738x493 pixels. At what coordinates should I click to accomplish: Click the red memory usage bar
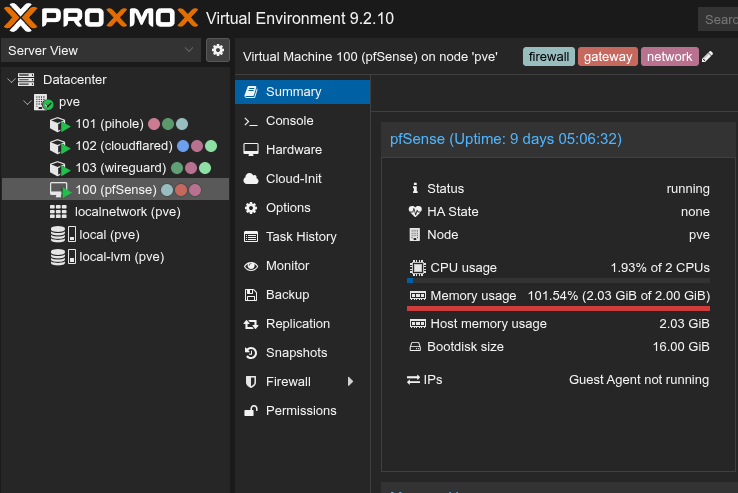click(559, 308)
